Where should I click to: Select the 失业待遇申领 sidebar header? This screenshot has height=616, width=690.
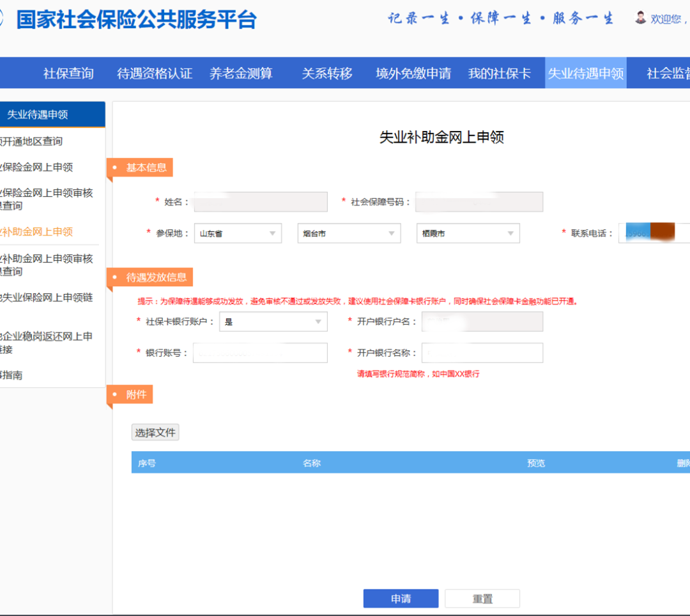pyautogui.click(x=38, y=114)
